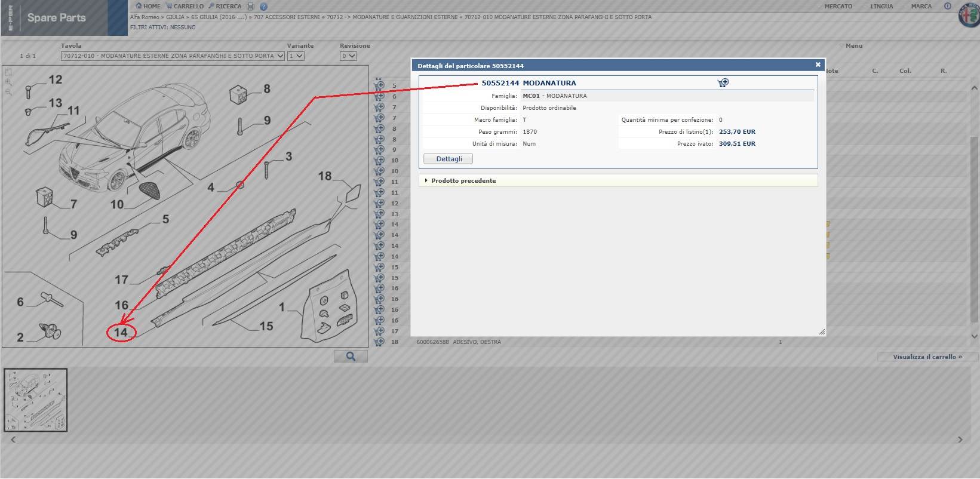Click the zoom-out magnifier on the diagram
Screen dimensions: 980x479
(x=9, y=93)
